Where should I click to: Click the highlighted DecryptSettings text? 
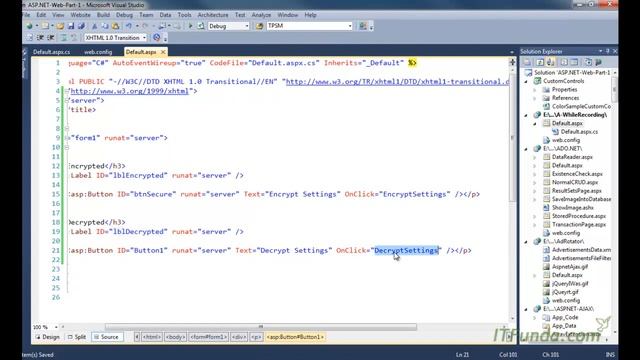pyautogui.click(x=407, y=250)
